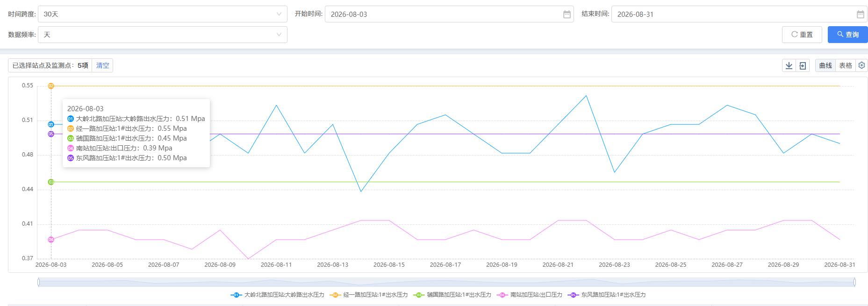Viewport: 868px width, 306px height.
Task: Click the download icon above the chart
Action: pyautogui.click(x=789, y=65)
